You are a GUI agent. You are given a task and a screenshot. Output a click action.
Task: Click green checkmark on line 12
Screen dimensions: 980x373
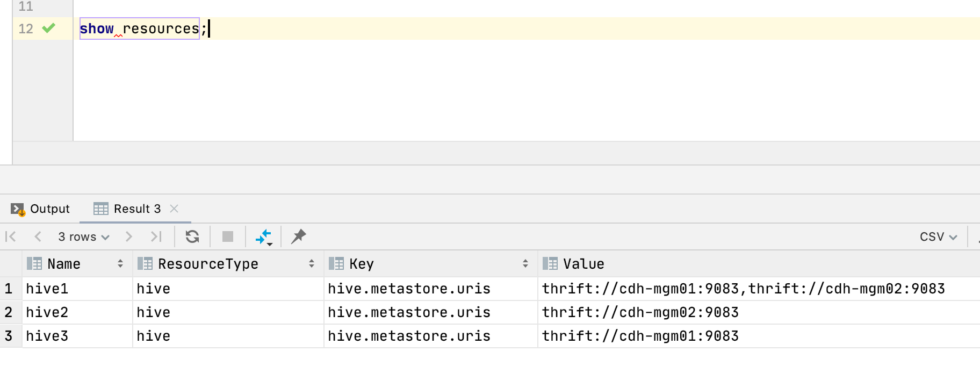pyautogui.click(x=49, y=28)
